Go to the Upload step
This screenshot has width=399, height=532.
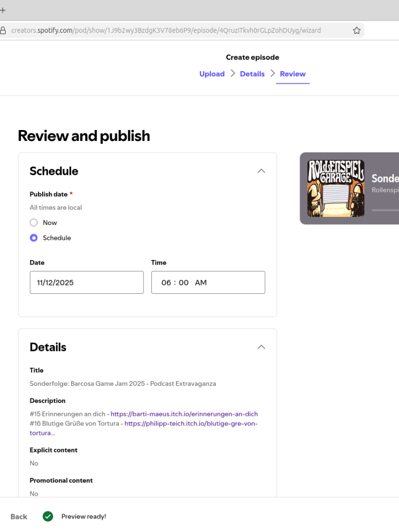(212, 74)
